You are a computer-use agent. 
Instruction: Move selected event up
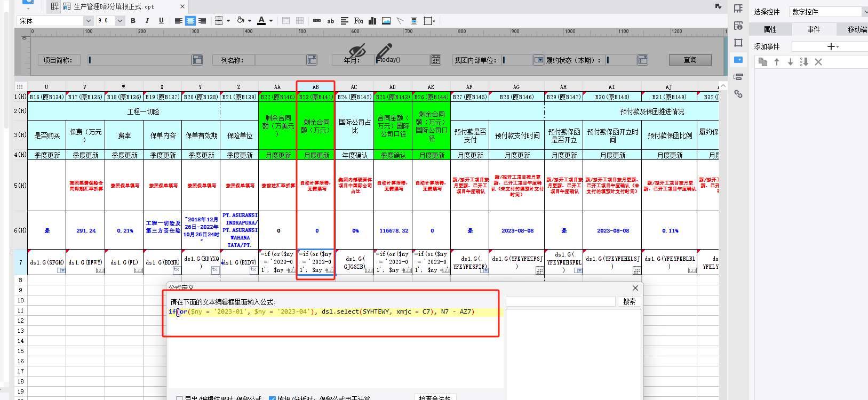tap(777, 62)
